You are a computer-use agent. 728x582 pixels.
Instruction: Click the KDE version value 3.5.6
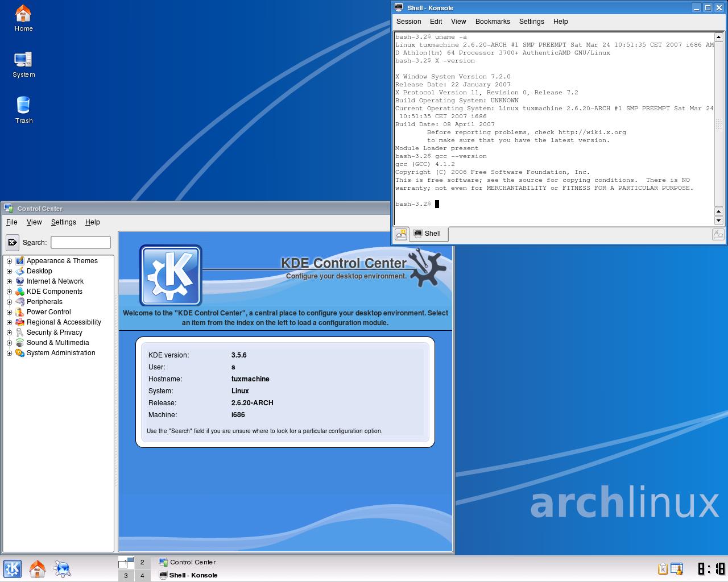click(239, 355)
